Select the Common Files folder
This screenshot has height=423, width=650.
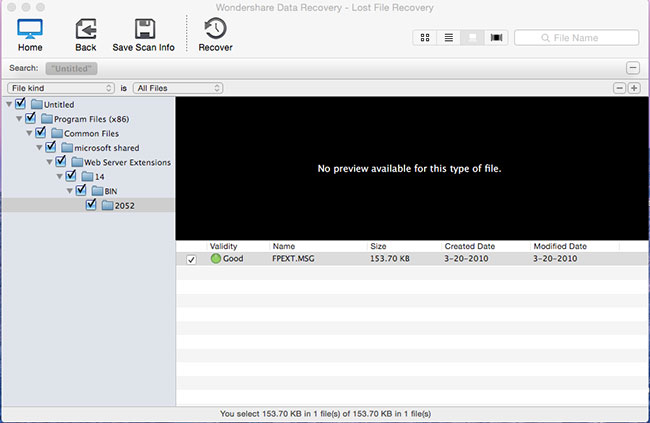(85, 134)
